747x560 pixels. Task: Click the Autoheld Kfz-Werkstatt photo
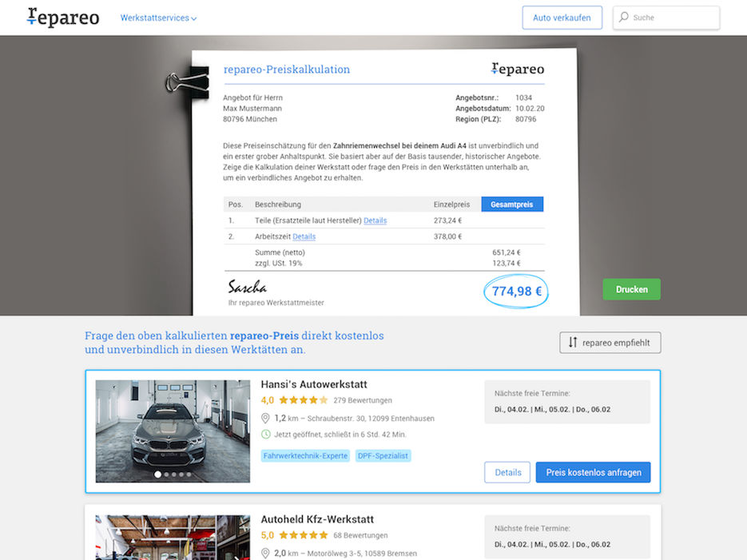[173, 537]
